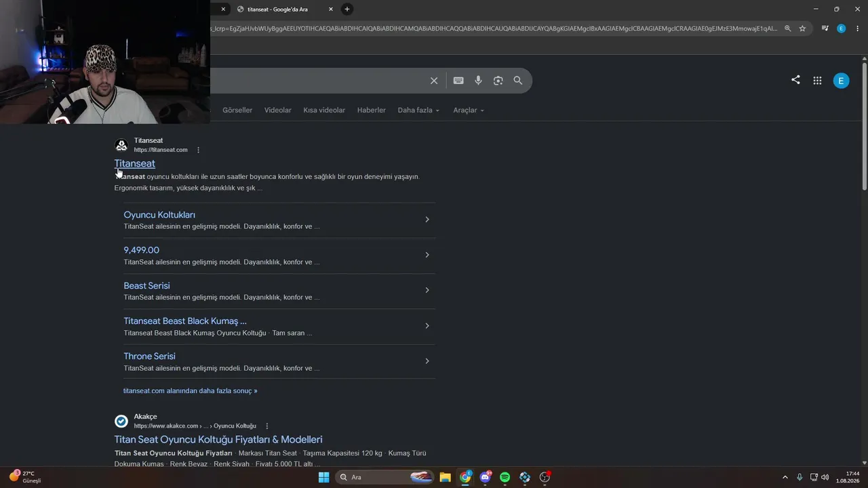
Task: Open the Titanseat main result link
Action: (x=134, y=163)
